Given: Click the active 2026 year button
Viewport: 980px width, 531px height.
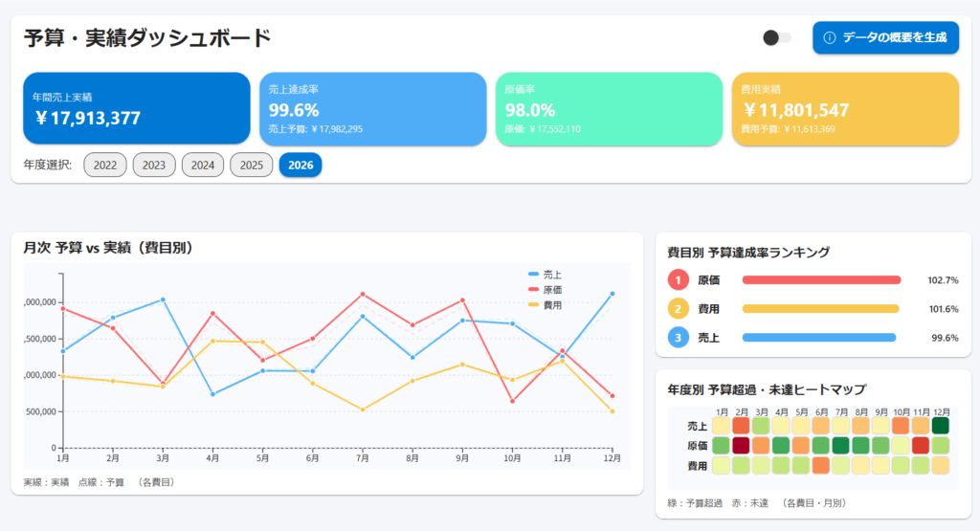Looking at the screenshot, I should (x=301, y=166).
